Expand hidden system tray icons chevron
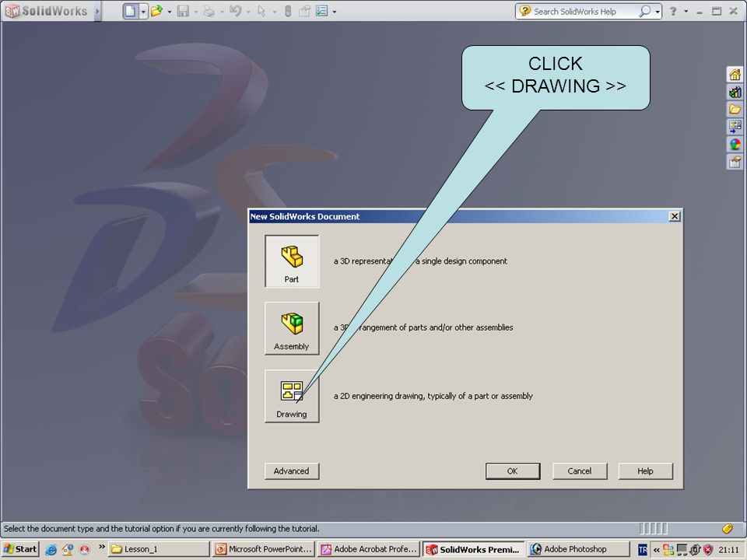747x560 pixels. tap(657, 550)
